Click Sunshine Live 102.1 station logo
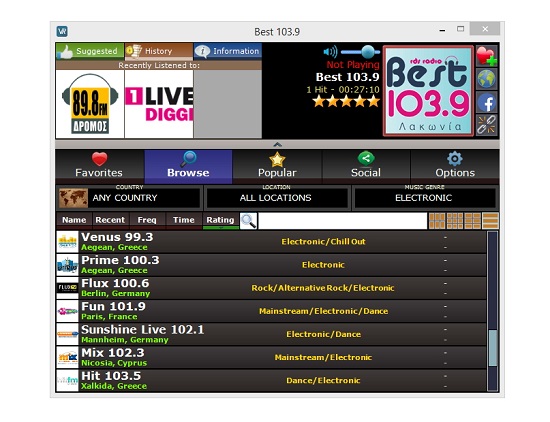Viewport: 550px width, 422px height. click(x=67, y=334)
